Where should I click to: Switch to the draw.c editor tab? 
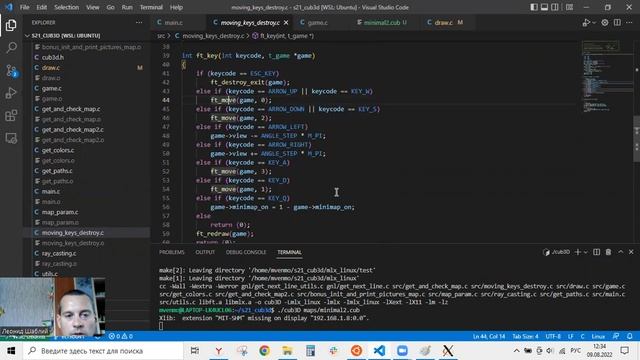[x=443, y=23]
